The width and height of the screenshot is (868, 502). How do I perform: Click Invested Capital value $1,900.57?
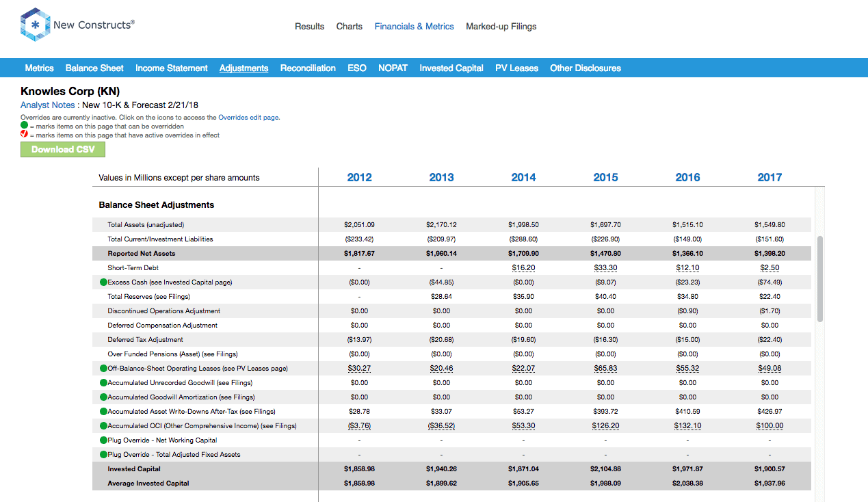pyautogui.click(x=770, y=469)
